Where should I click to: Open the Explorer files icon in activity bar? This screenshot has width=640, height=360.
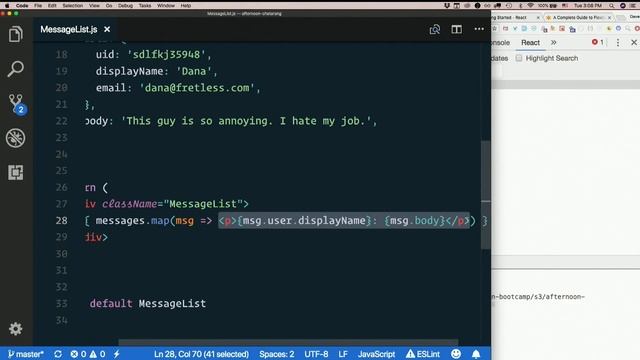[x=16, y=34]
